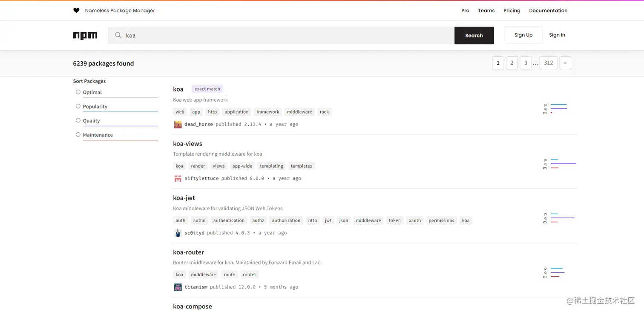The height and width of the screenshot is (314, 644).
Task: Click the sc0ttyd publisher name
Action: [x=194, y=233]
